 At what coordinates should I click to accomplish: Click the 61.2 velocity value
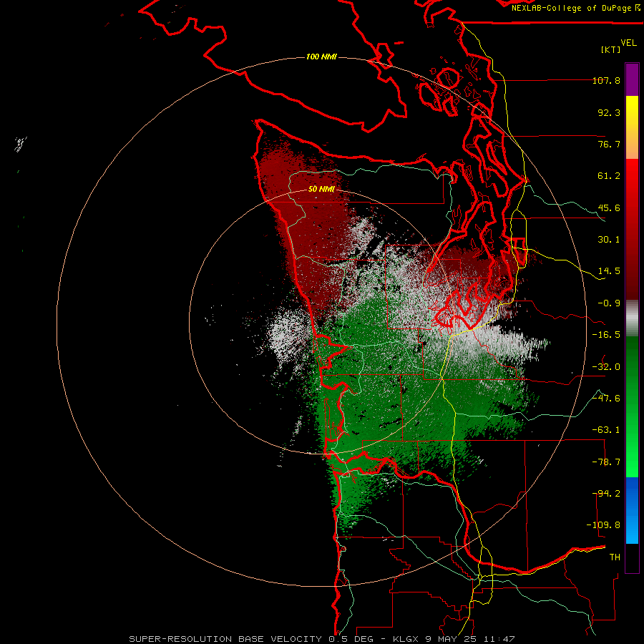pos(609,176)
